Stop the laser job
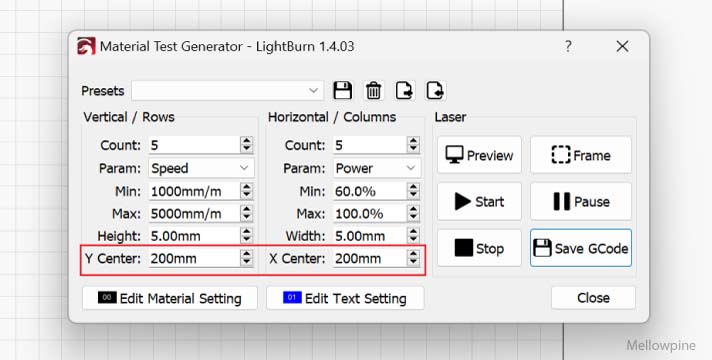The height and width of the screenshot is (360, 712). [x=480, y=248]
